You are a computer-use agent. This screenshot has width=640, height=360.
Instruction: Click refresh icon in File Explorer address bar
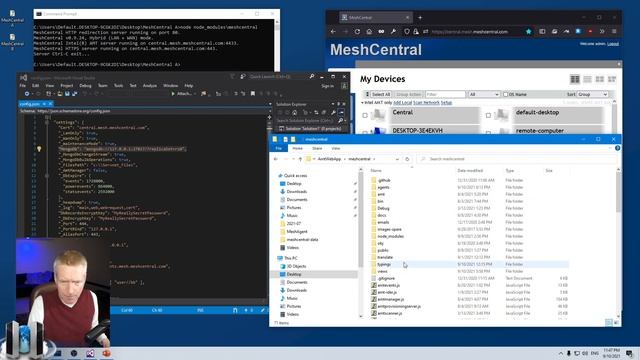407,159
